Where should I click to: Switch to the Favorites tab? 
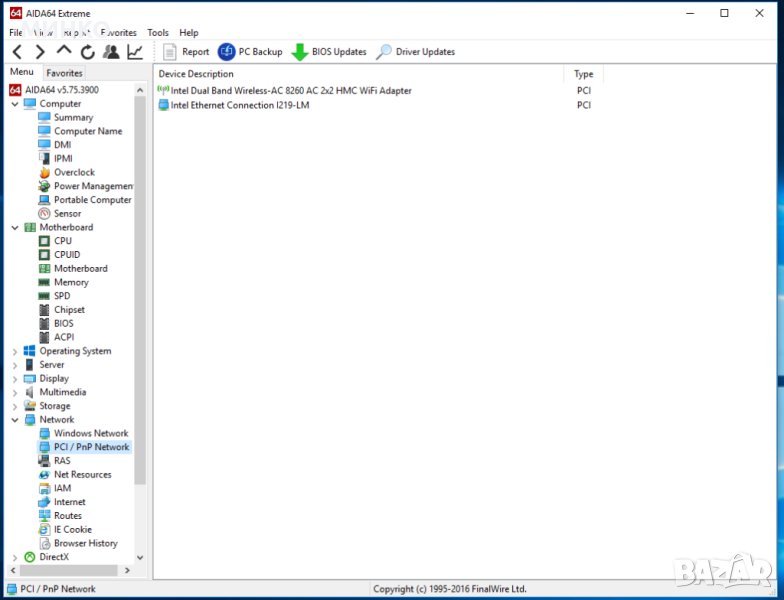pyautogui.click(x=64, y=73)
